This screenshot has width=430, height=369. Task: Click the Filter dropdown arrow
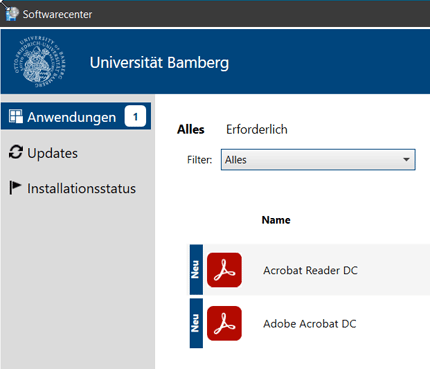[x=406, y=160]
